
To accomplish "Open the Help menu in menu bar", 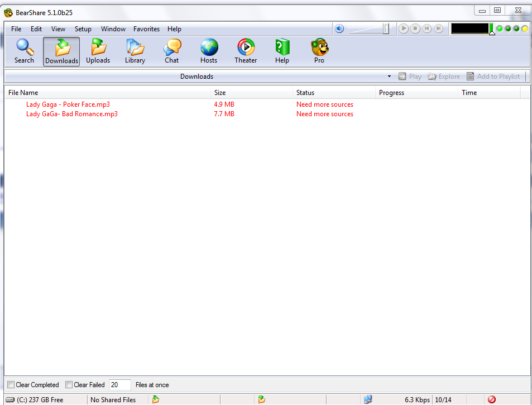I will [x=174, y=29].
